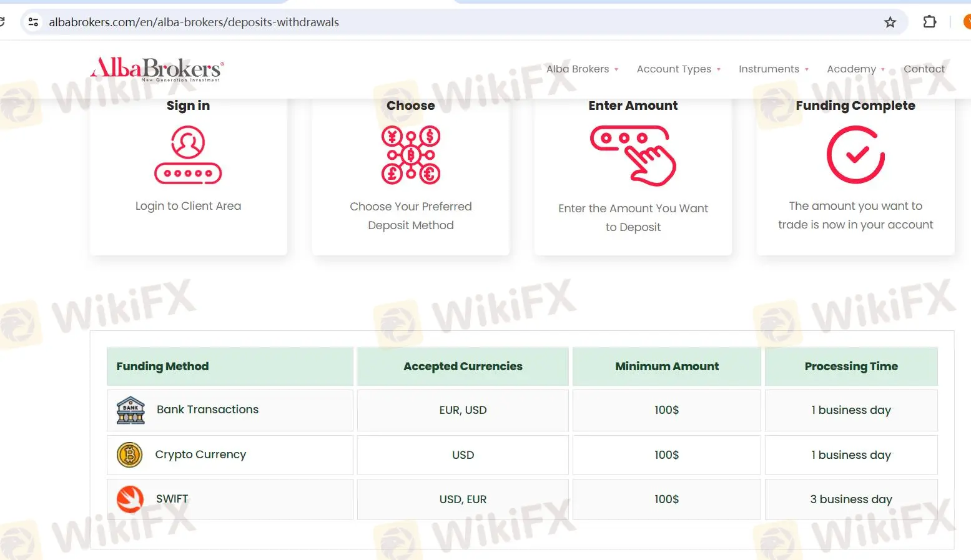Click the Crypto Currency bitcoin icon

point(130,455)
